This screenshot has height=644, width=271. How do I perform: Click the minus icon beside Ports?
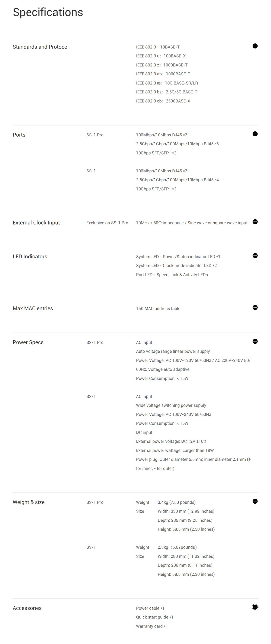click(x=255, y=134)
